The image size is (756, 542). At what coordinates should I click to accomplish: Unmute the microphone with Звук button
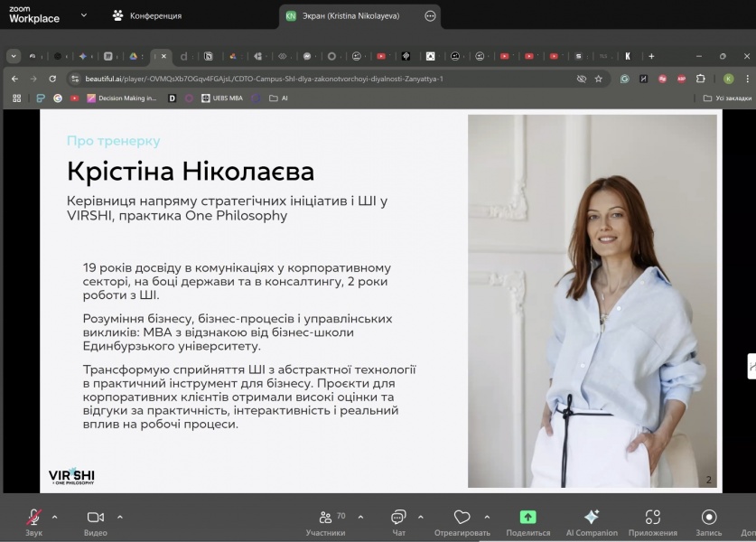point(33,519)
